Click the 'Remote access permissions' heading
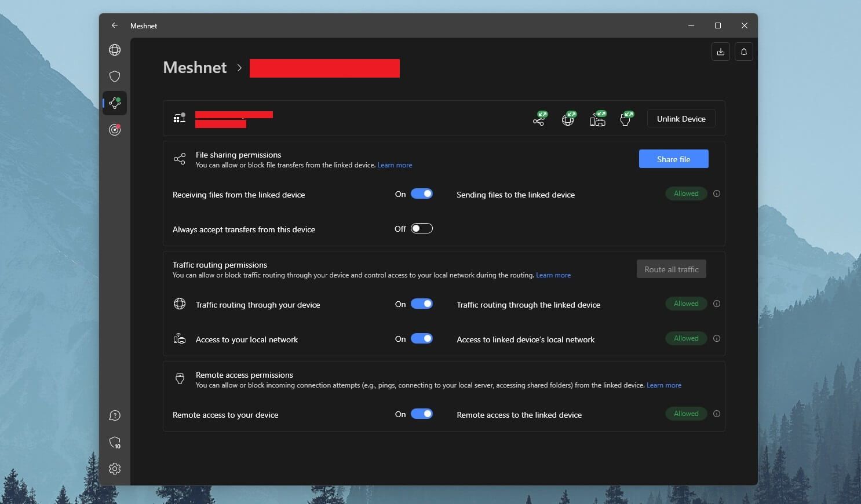 pyautogui.click(x=245, y=375)
